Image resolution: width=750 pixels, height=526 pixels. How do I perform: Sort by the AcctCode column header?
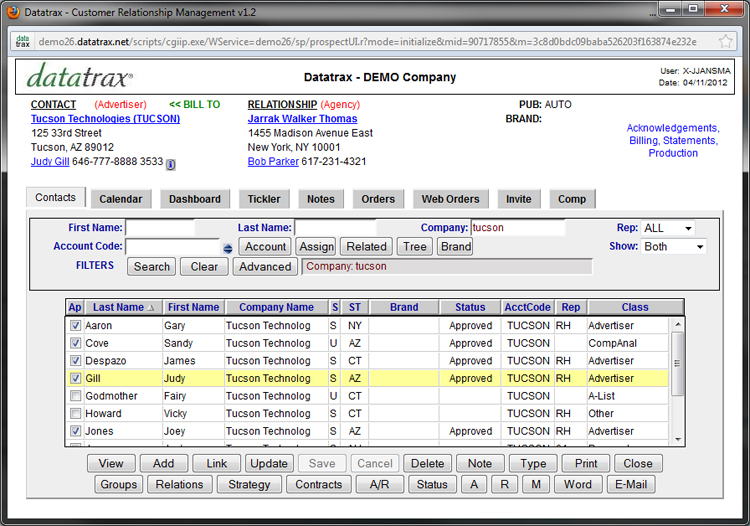coord(528,307)
